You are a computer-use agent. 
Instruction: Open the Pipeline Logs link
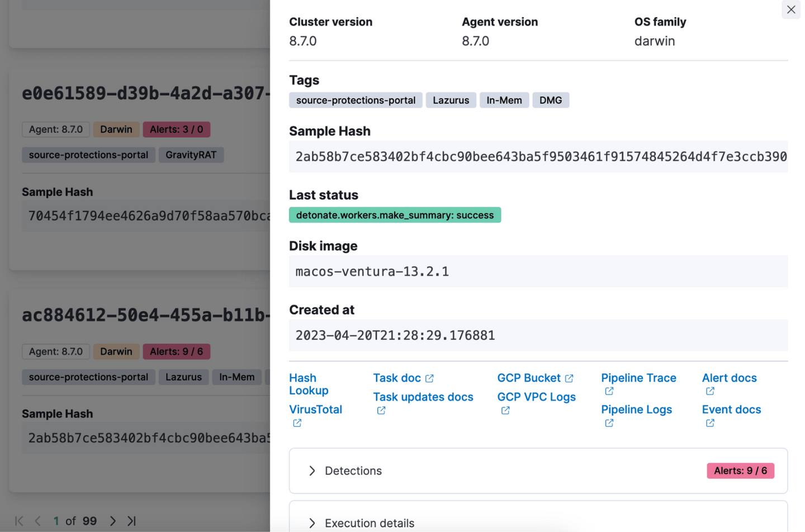[636, 410]
